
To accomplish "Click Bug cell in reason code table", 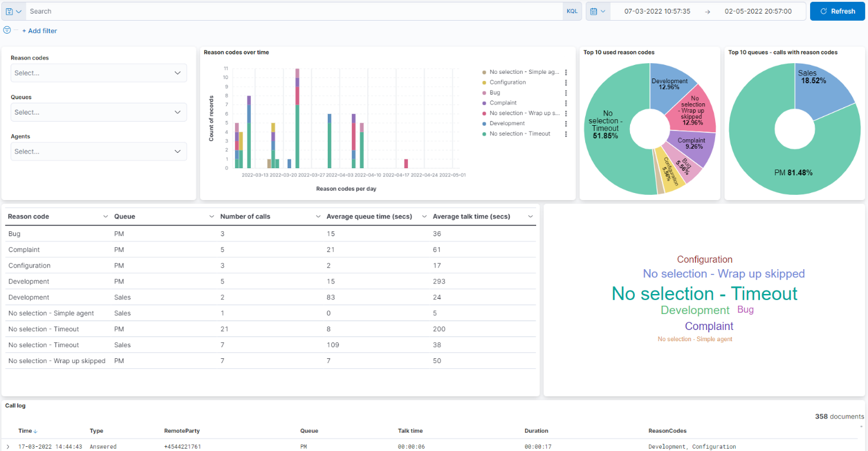I will point(14,234).
